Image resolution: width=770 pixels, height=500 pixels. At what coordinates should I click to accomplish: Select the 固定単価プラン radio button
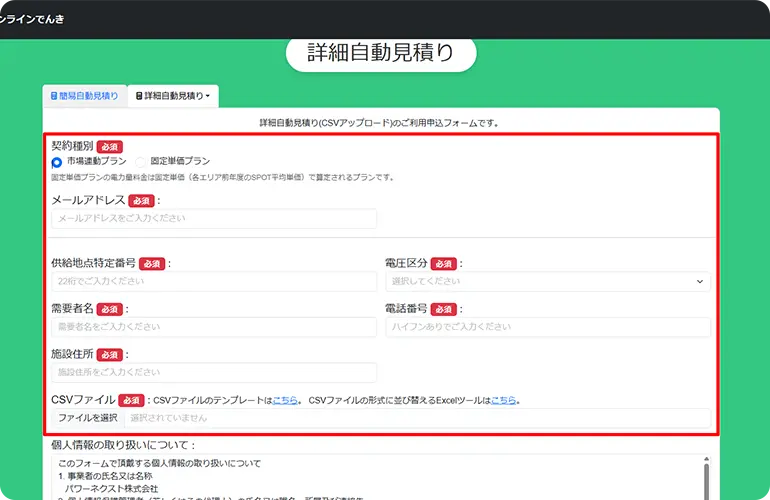tap(140, 162)
